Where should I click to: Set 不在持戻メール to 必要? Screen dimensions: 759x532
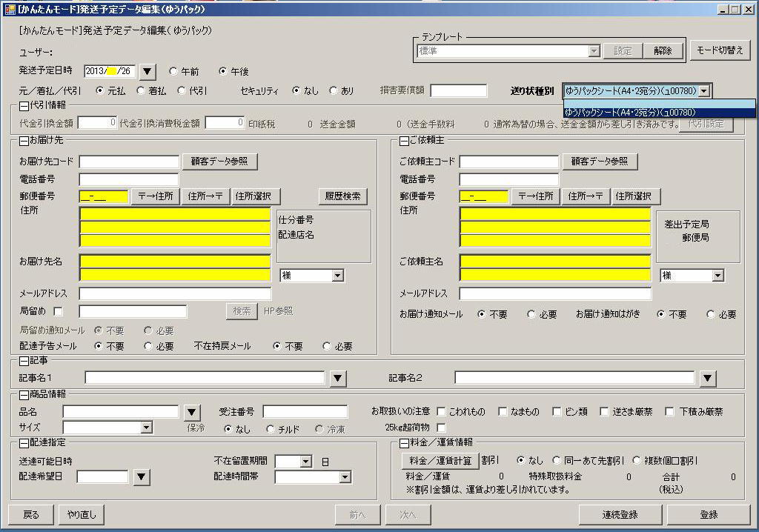(x=327, y=346)
